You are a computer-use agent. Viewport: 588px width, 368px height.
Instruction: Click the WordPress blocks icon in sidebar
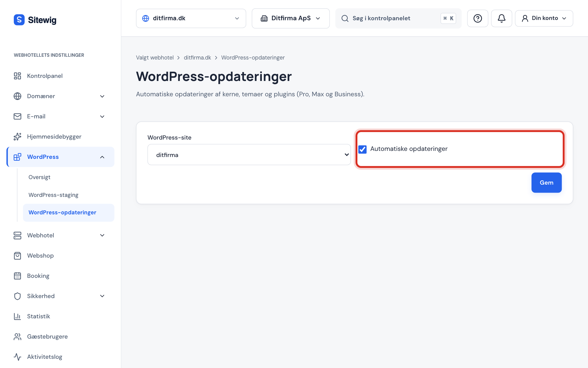pos(17,157)
